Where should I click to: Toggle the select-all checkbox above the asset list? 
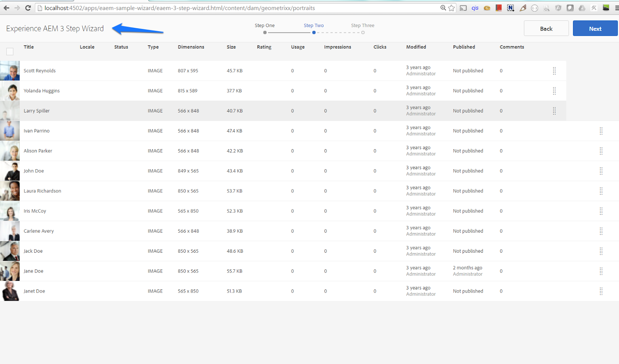coord(10,51)
